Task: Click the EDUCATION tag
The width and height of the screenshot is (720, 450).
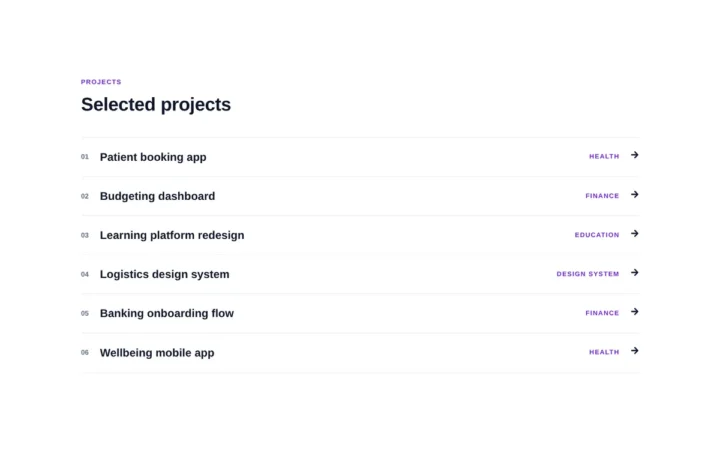Action: tap(597, 235)
